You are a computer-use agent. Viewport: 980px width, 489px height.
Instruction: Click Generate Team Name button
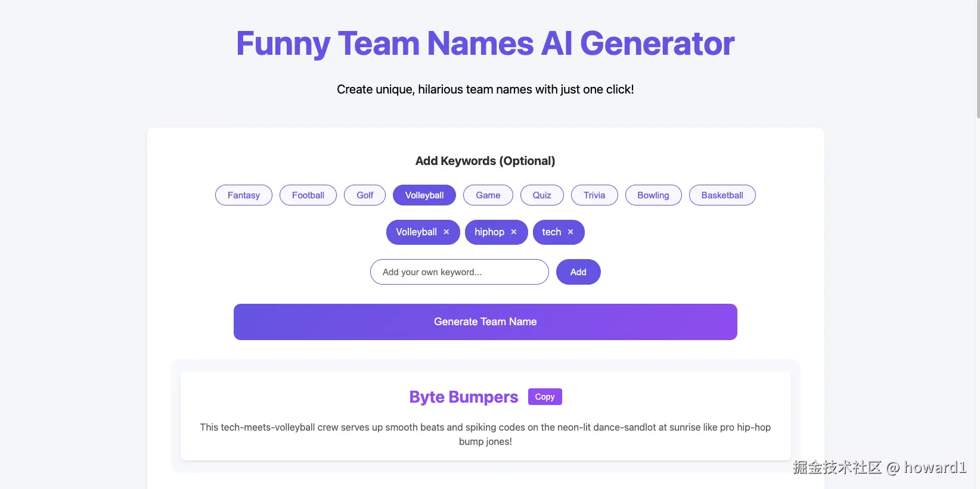485,322
